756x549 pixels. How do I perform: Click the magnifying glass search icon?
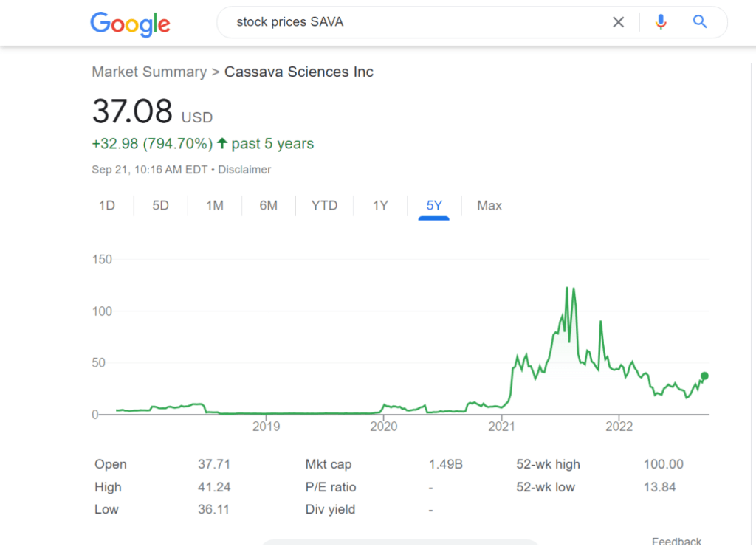click(x=700, y=22)
